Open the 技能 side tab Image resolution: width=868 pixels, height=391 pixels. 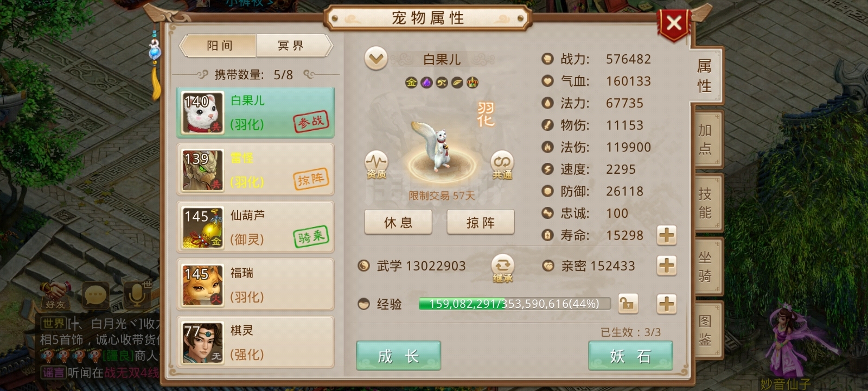coord(705,203)
